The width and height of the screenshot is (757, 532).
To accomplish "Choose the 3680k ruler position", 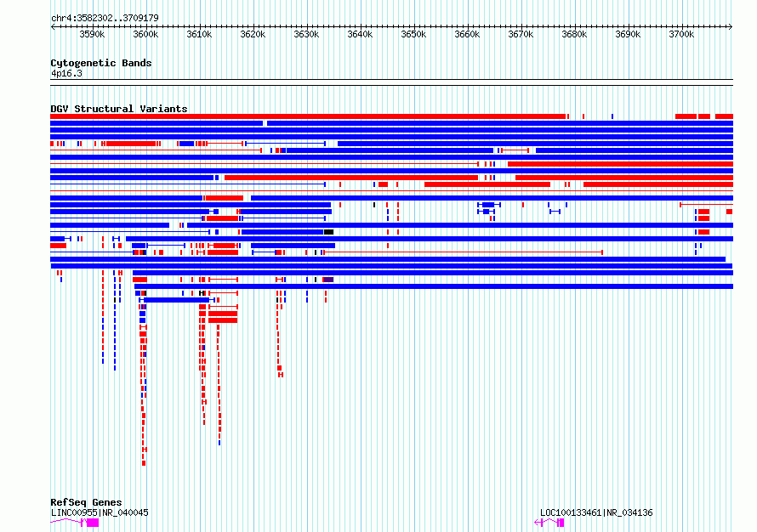I will click(x=574, y=34).
